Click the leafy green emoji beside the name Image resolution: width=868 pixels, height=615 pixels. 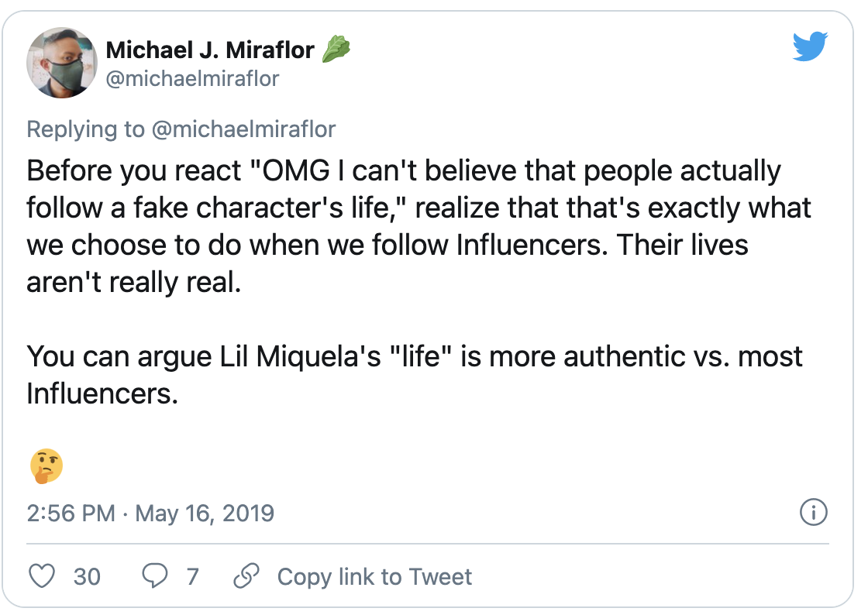coord(335,50)
